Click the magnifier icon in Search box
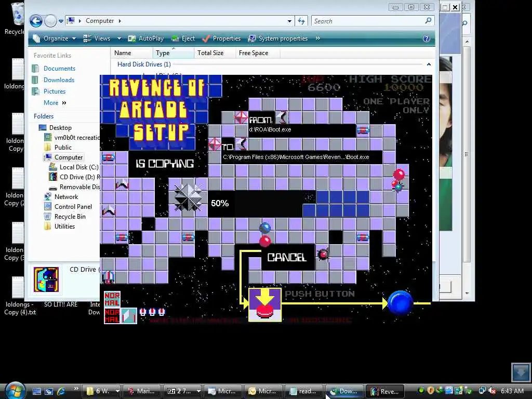Screen dimensions: 532x399 tap(428, 21)
